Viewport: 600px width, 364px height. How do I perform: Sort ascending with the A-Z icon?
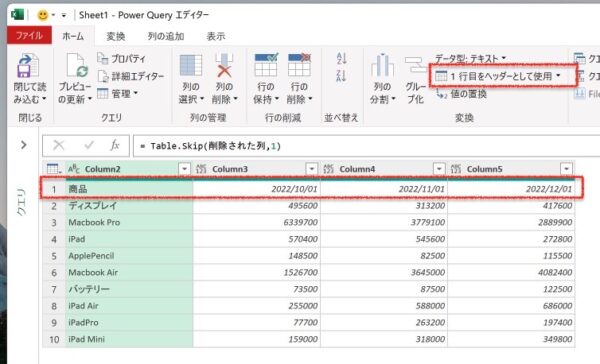click(341, 59)
